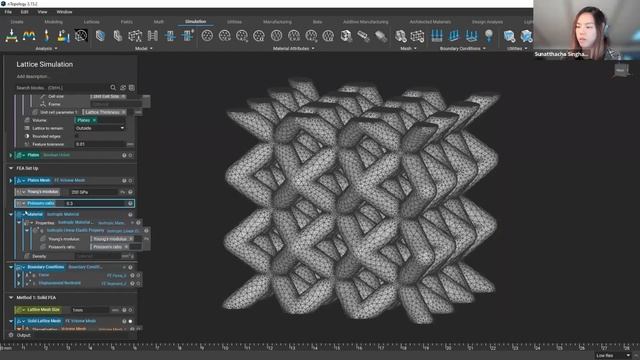Open the Low Res dropdown

(613, 356)
